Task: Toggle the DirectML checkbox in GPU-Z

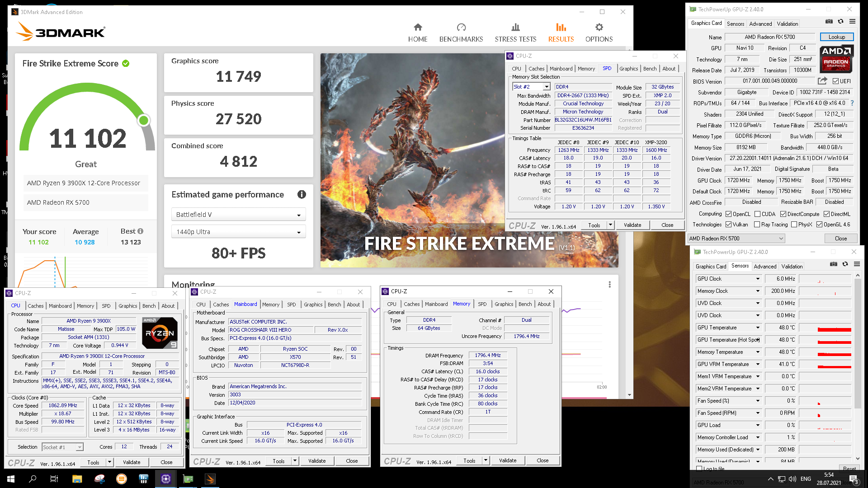Action: [826, 214]
